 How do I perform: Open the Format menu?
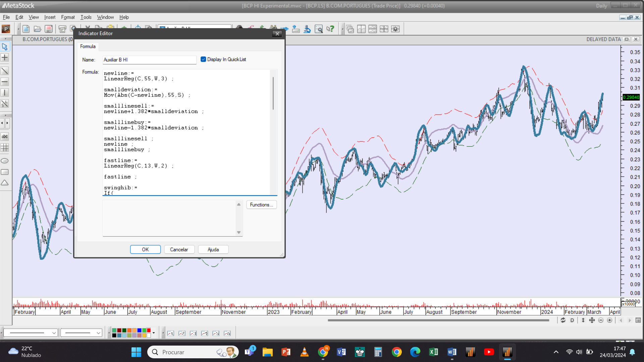pos(68,17)
